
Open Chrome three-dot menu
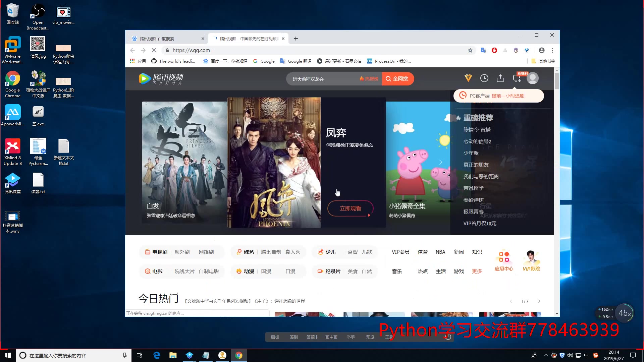pos(552,50)
